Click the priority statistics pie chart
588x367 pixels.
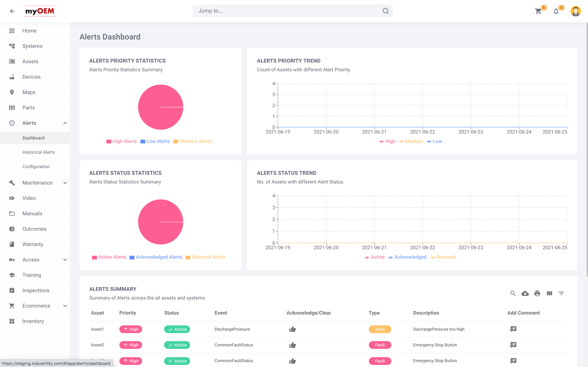(x=161, y=107)
